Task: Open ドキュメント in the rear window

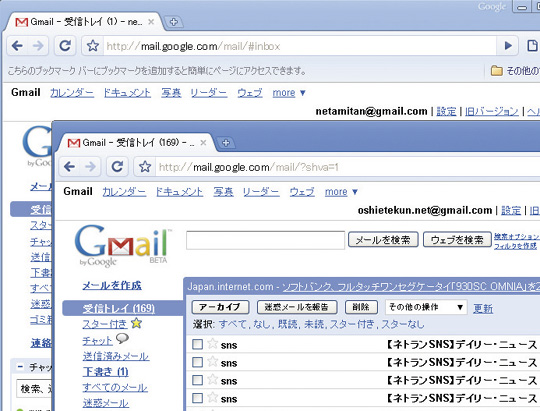Action: [x=127, y=93]
